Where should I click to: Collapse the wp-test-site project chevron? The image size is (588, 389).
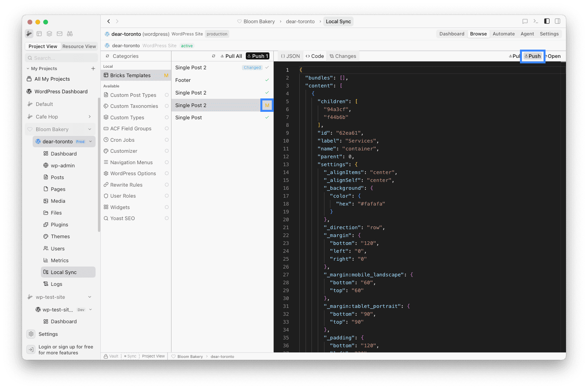tap(90, 297)
